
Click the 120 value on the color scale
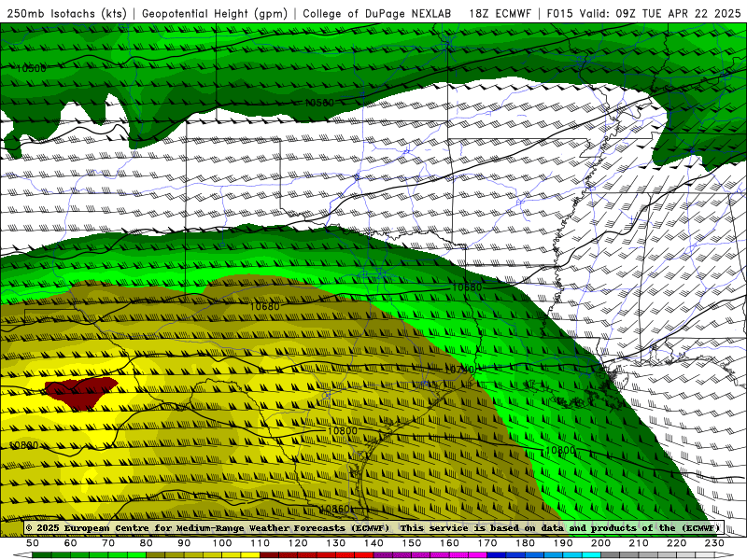[298, 543]
